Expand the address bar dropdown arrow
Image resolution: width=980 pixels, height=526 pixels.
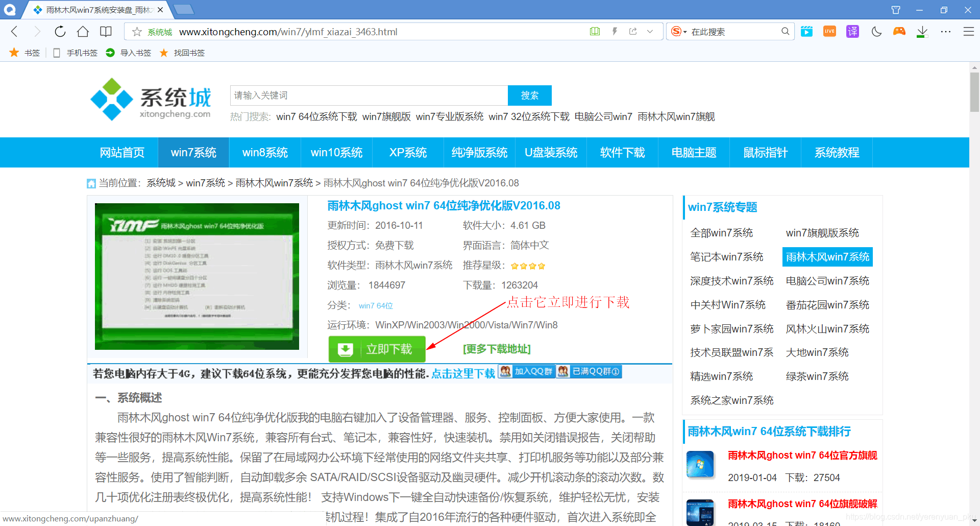(x=650, y=32)
